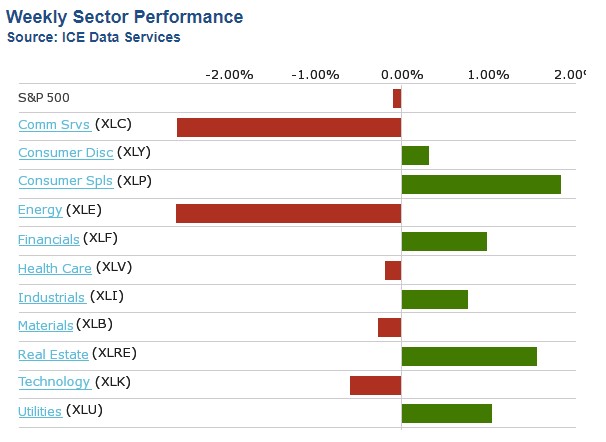Viewport: 606px width, 442px height.
Task: Open the Industrials sector link
Action: [52, 297]
